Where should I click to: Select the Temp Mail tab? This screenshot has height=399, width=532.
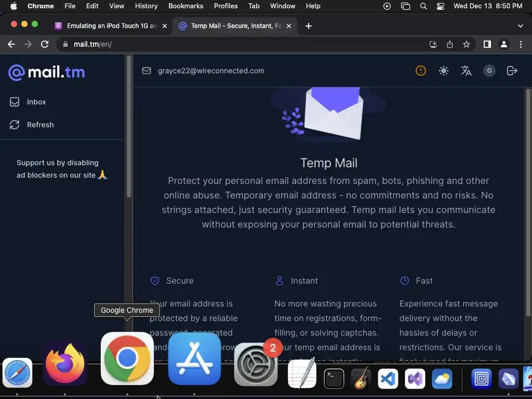pos(236,26)
